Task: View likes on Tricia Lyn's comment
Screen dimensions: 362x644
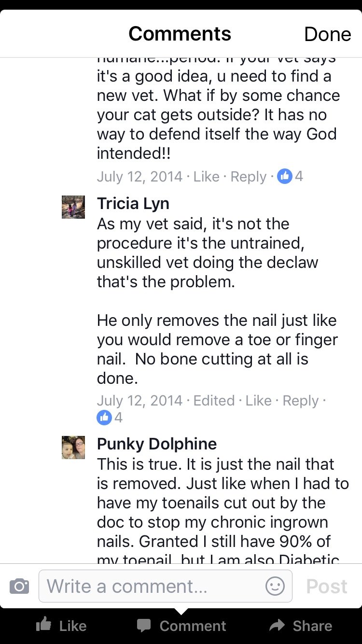Action: [111, 418]
